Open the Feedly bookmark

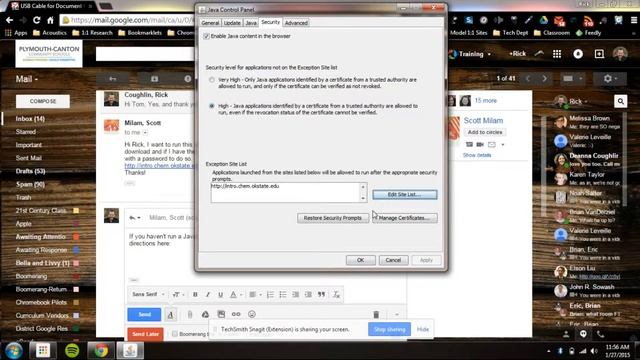tap(588, 33)
